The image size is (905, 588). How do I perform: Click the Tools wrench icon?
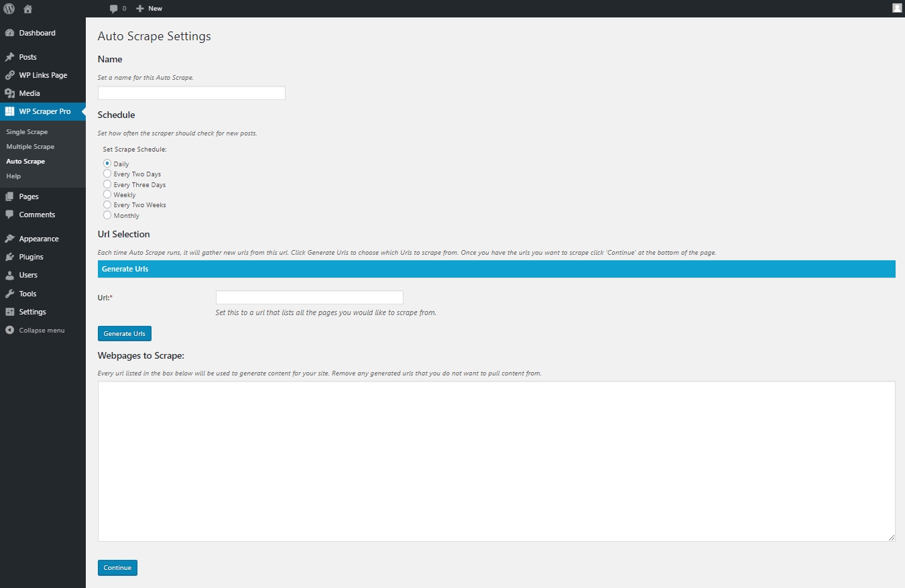(9, 294)
